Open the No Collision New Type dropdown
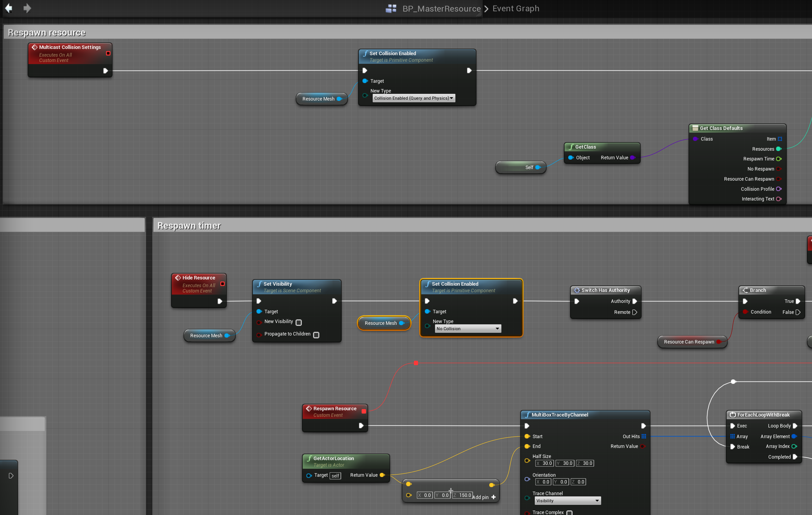This screenshot has height=515, width=812. pyautogui.click(x=467, y=329)
